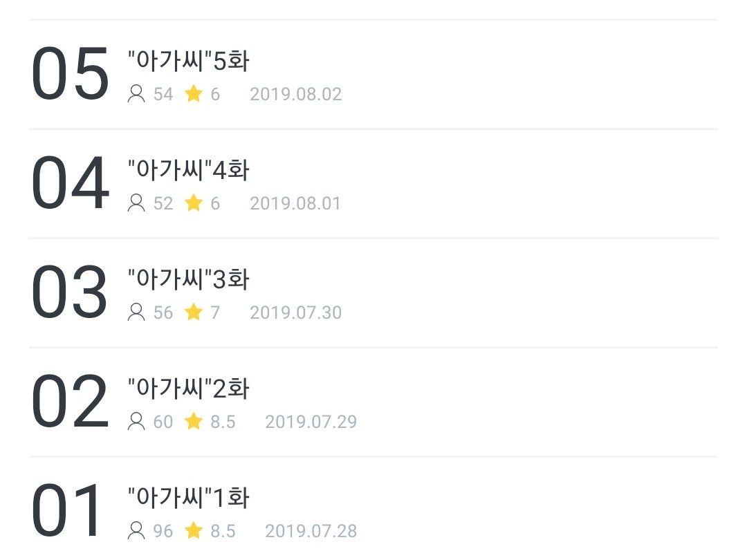Click the viewer person icon for episode 5
The image size is (747, 560).
136,94
